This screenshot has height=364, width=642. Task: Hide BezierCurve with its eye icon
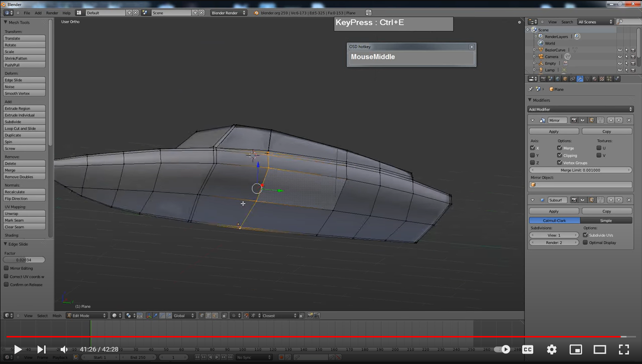[x=620, y=50]
